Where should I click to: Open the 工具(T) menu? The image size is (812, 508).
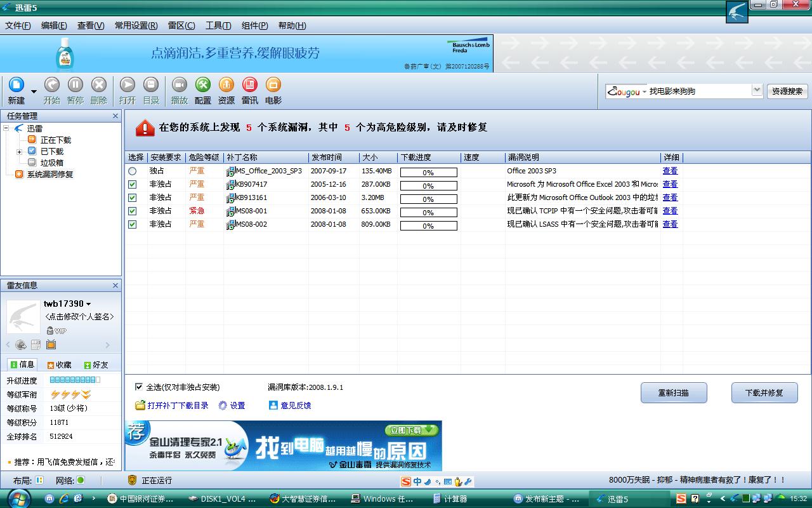[x=218, y=26]
